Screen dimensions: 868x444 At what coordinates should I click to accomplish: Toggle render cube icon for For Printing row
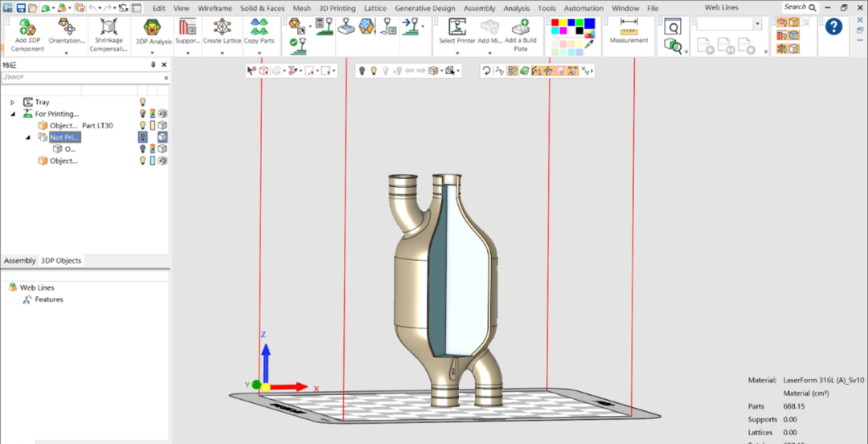(162, 114)
